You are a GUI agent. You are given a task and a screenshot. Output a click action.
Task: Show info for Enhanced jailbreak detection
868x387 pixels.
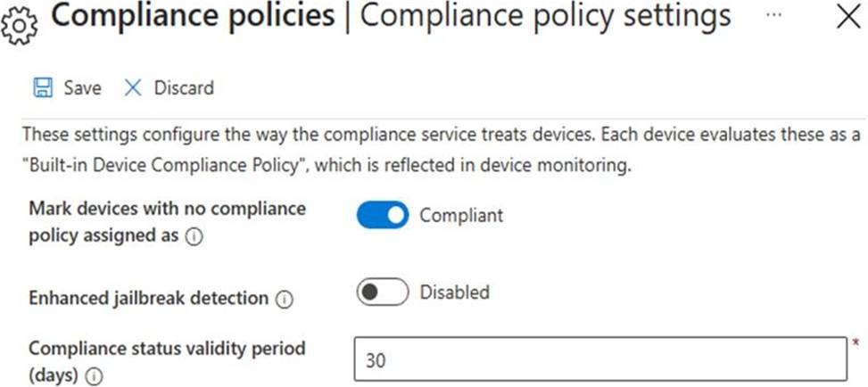(x=285, y=301)
